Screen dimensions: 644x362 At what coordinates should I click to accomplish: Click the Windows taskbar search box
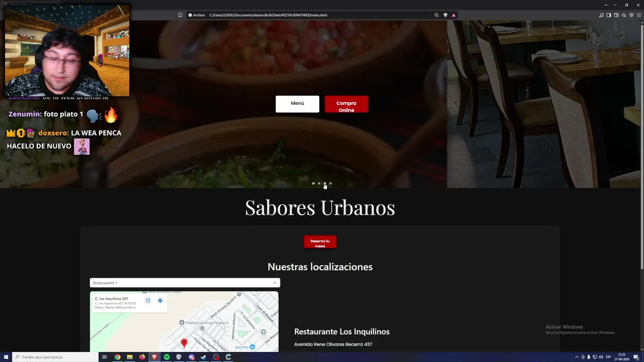55,357
